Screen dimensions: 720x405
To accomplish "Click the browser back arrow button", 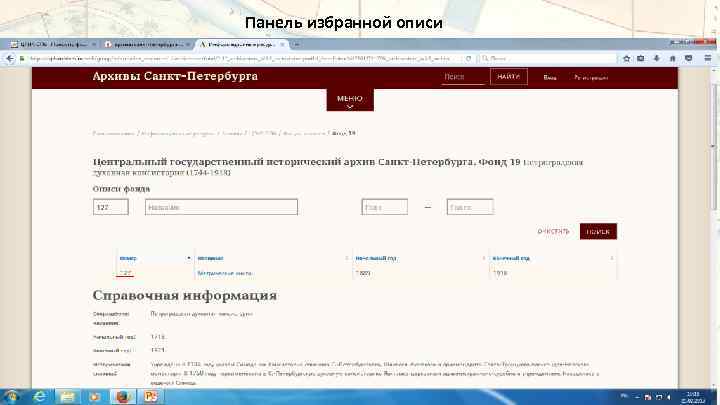I will coord(10,58).
